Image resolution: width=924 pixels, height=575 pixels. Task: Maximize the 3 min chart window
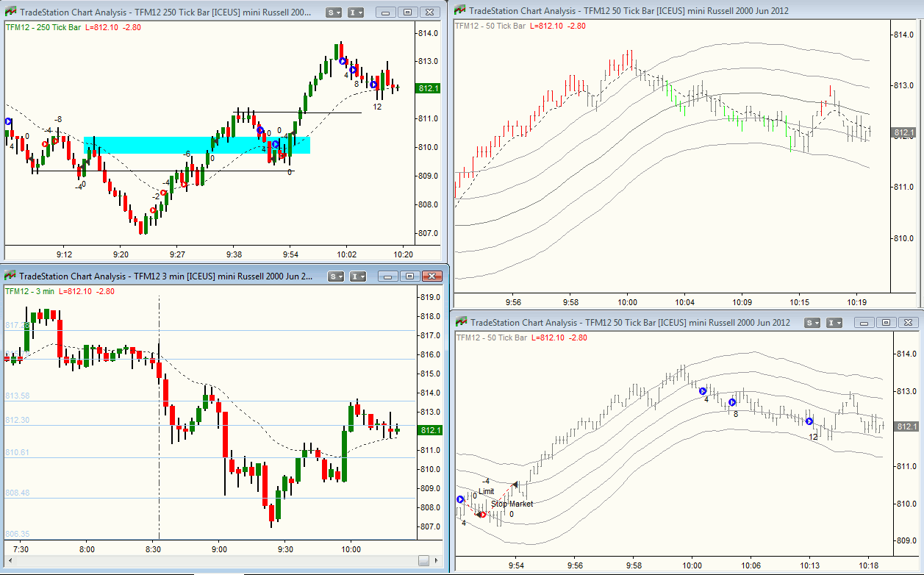[x=410, y=276]
